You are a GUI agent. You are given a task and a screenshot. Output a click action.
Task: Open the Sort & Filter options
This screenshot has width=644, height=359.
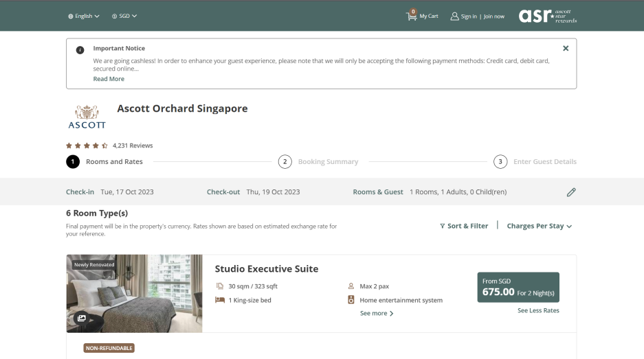point(464,226)
